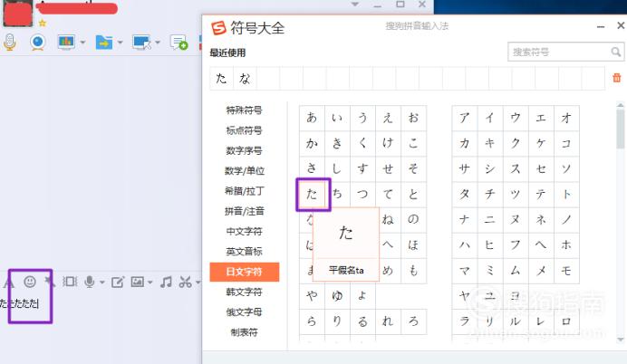
Task: Insert katakana キ
Action: (x=490, y=143)
